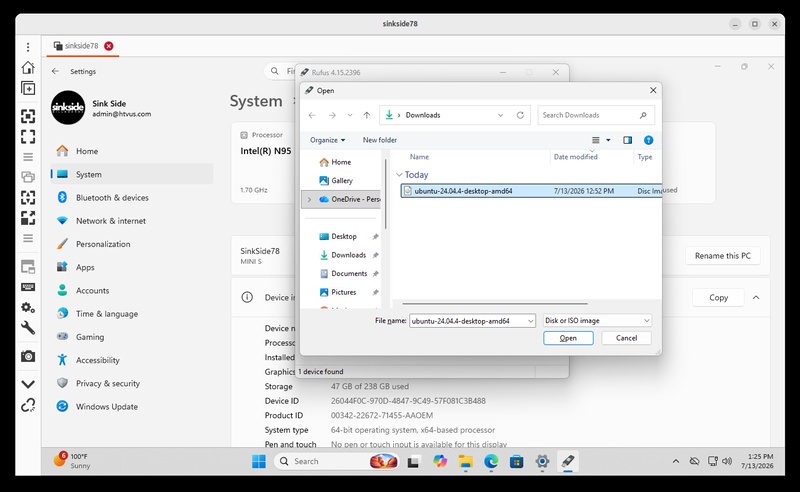The height and width of the screenshot is (492, 800).
Task: Click Rename this PC button
Action: pos(722,256)
